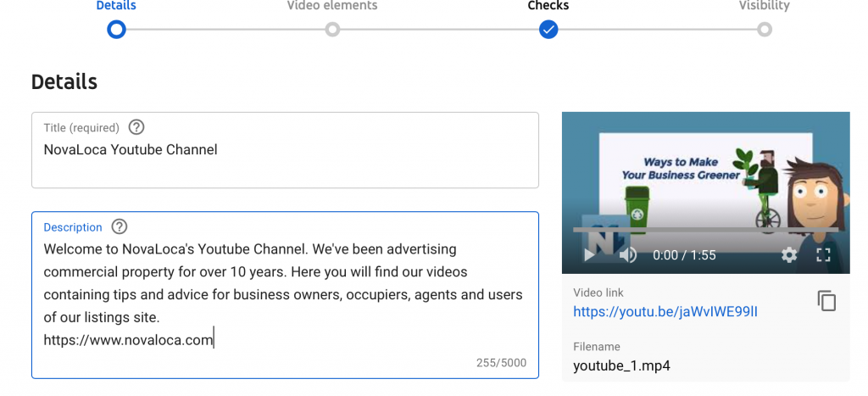This screenshot has height=396, width=868.
Task: Click the filename youtube_1.mp4
Action: (x=621, y=365)
